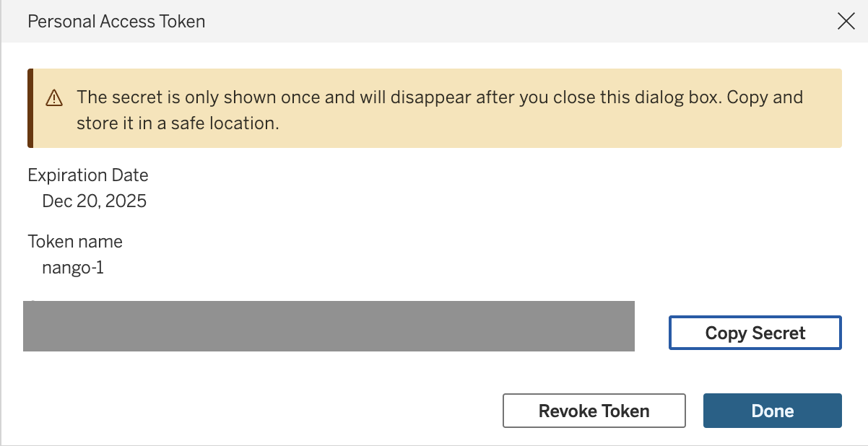Click the partially hidden label above secret field
The width and height of the screenshot is (868, 446).
[x=33, y=299]
